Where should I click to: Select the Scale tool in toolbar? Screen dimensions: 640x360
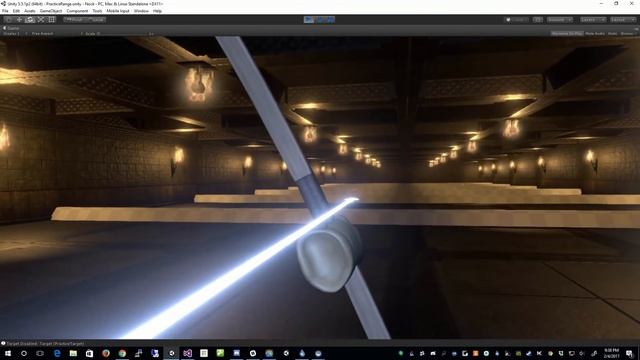click(41, 20)
